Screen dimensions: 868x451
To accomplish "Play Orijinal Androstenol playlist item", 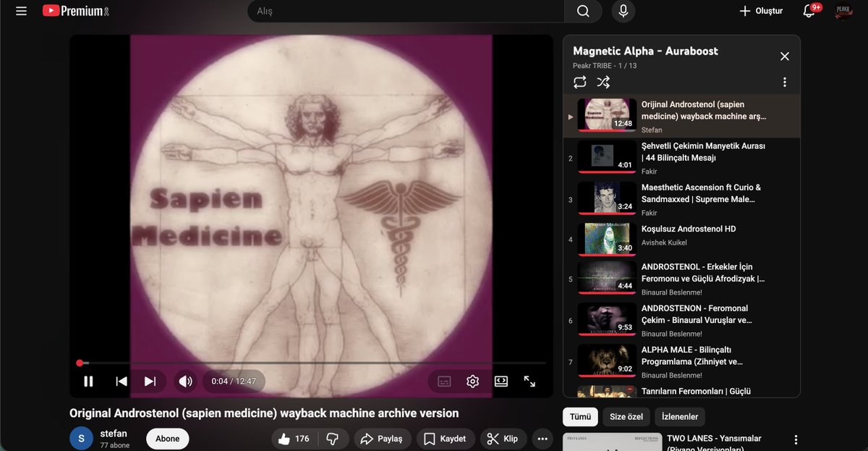I will click(681, 115).
